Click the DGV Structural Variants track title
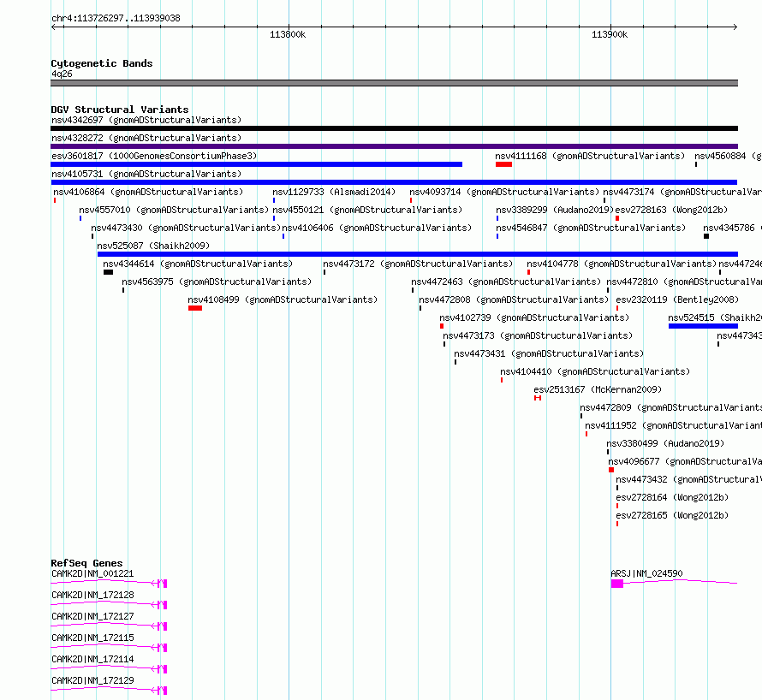This screenshot has height=700, width=762. point(120,110)
